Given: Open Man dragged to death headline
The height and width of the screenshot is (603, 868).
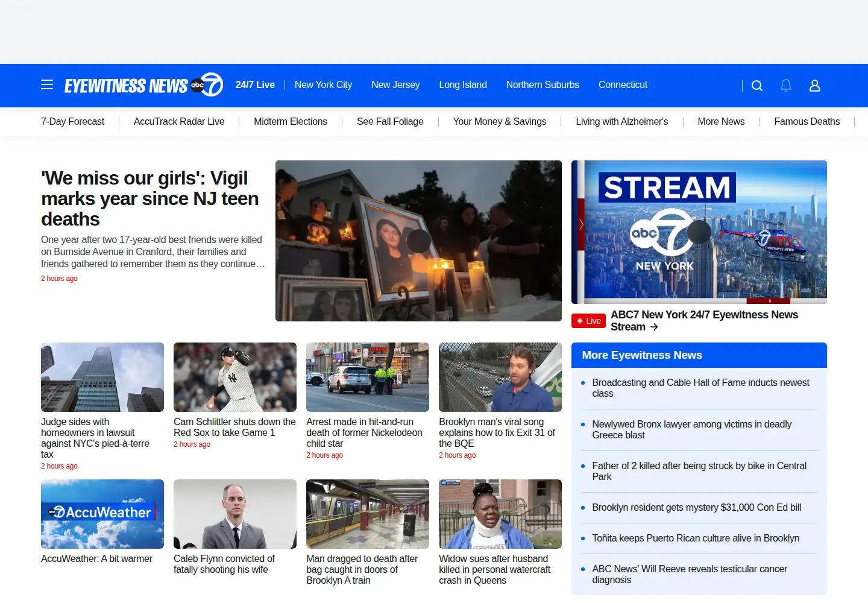Looking at the screenshot, I should [x=362, y=570].
